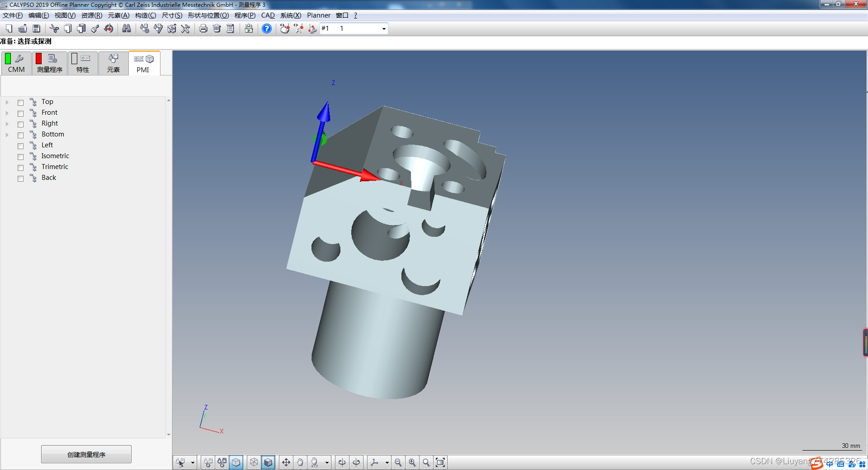The height and width of the screenshot is (470, 868).
Task: Expand the Top tree node
Action: [x=7, y=102]
